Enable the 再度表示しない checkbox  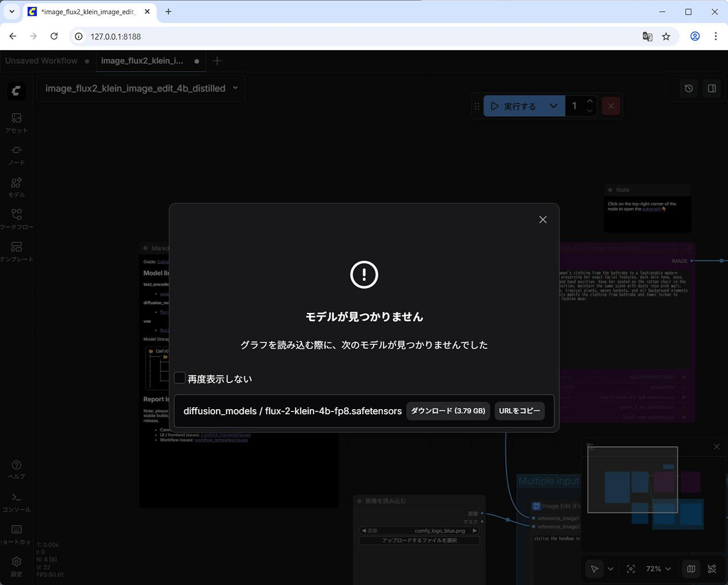tap(180, 378)
